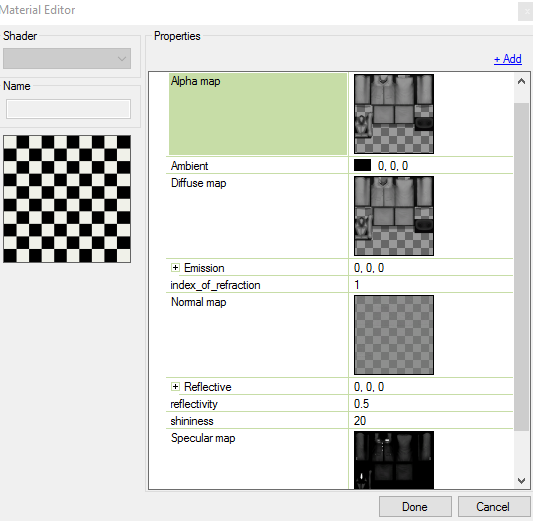Screen dimensions: 533x521
Task: Click the Normal map empty thumbnail
Action: [394, 335]
